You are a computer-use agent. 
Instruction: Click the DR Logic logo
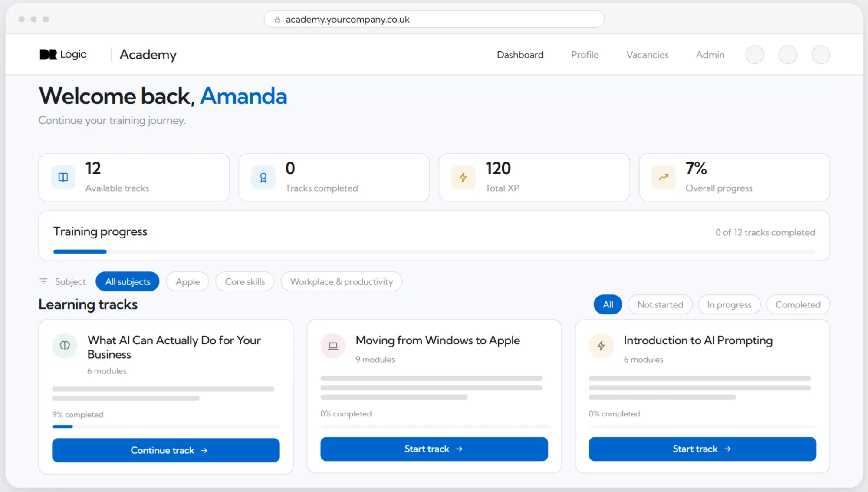tap(63, 54)
